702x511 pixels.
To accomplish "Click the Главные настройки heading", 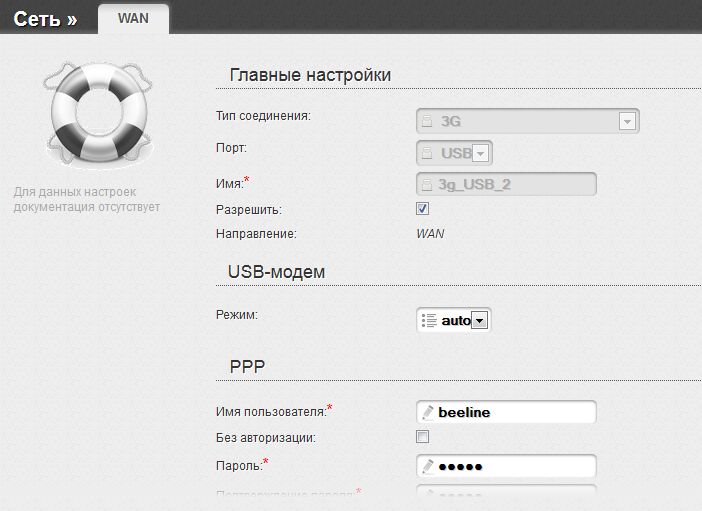I will click(x=310, y=75).
